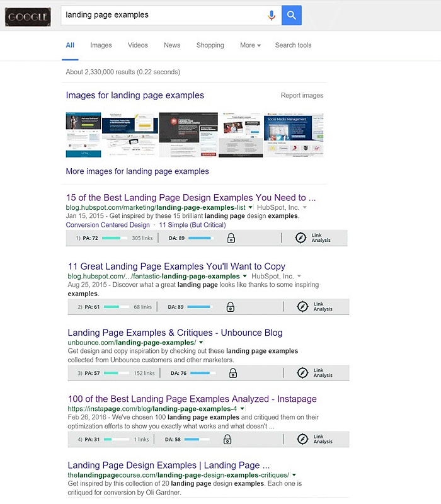Click the PA: 72 progress bar
This screenshot has height=504, width=441.
click(115, 238)
